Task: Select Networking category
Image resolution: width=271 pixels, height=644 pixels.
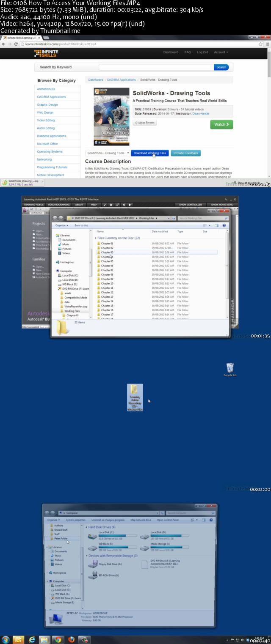Action: 44,159
